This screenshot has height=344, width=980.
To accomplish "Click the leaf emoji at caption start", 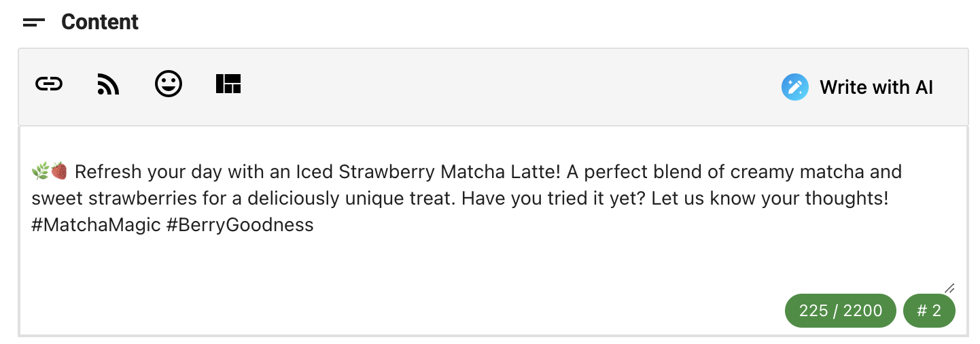I will pyautogui.click(x=40, y=171).
